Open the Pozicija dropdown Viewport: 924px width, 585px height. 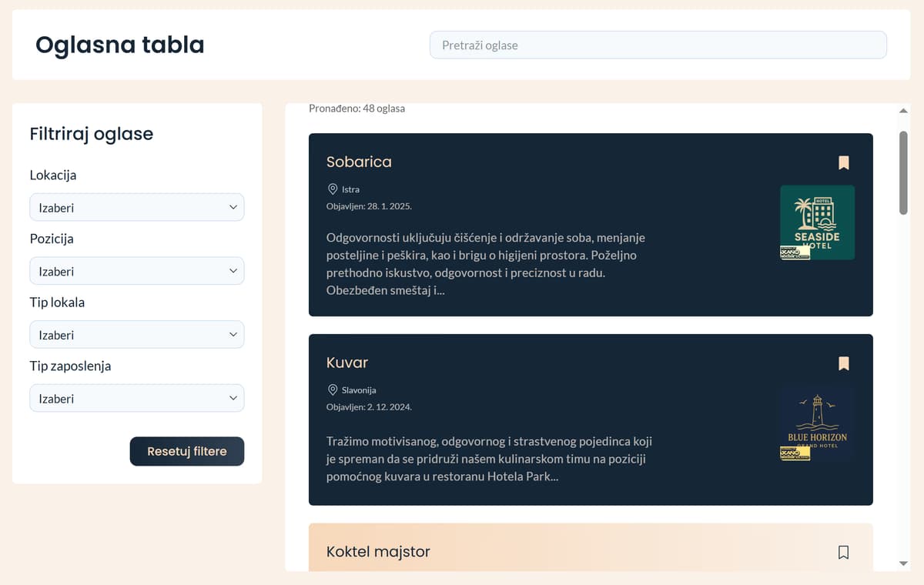pyautogui.click(x=137, y=271)
